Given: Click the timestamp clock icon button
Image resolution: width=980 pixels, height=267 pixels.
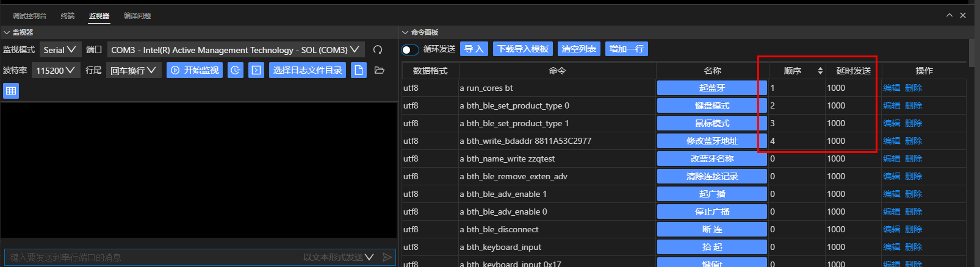Looking at the screenshot, I should tap(236, 70).
